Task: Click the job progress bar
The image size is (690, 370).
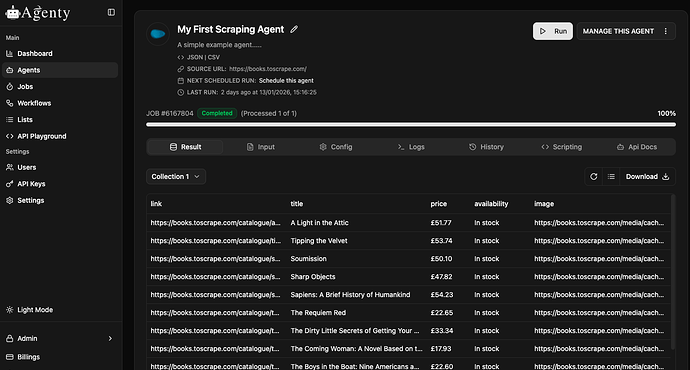Action: point(411,125)
